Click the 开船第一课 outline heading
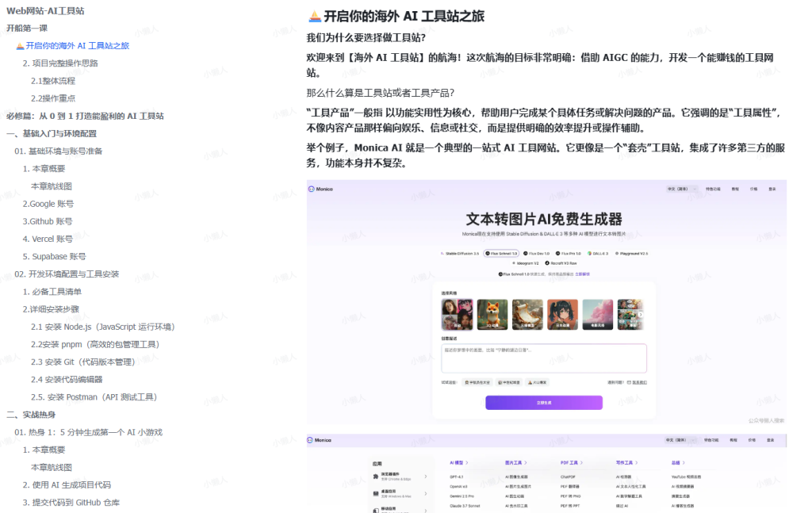The image size is (812, 513). pos(27,29)
